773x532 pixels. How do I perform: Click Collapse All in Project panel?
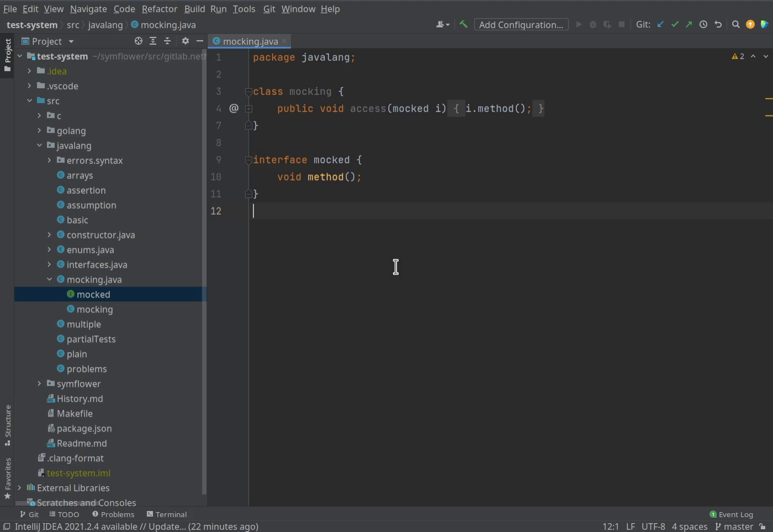(167, 41)
